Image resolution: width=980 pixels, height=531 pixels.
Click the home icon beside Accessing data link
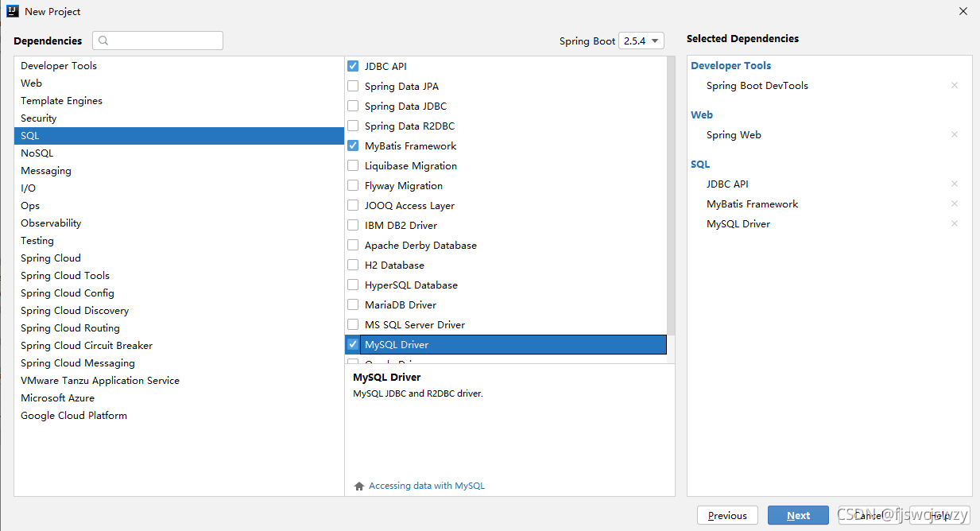coord(359,486)
